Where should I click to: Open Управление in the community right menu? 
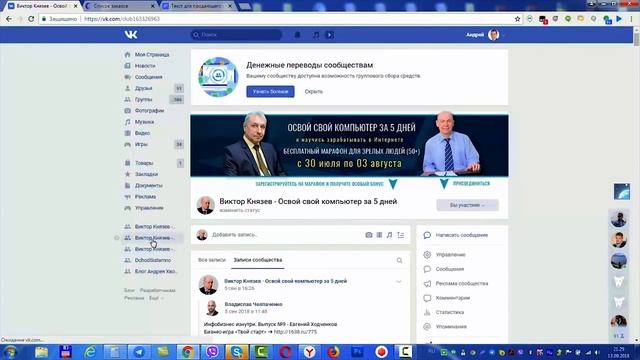click(x=450, y=255)
